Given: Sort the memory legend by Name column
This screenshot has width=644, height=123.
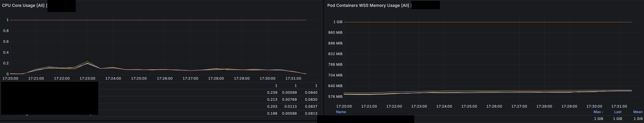Looking at the screenshot, I should (341, 112).
